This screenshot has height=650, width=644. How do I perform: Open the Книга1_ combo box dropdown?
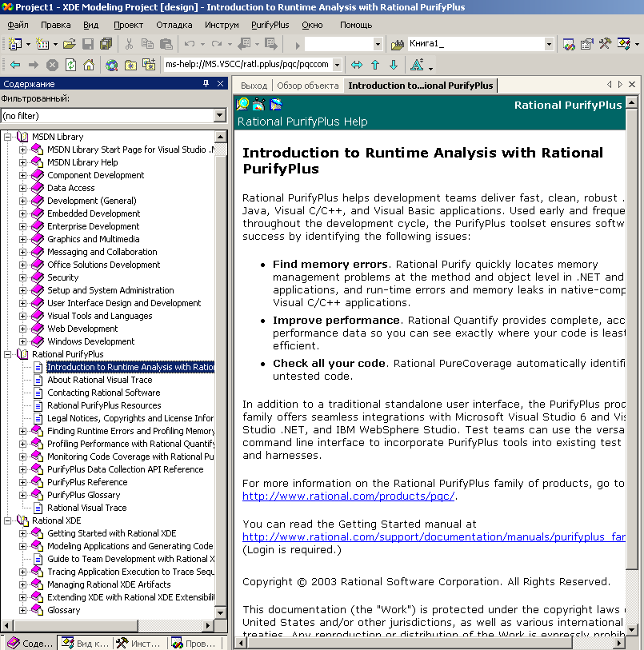point(549,44)
